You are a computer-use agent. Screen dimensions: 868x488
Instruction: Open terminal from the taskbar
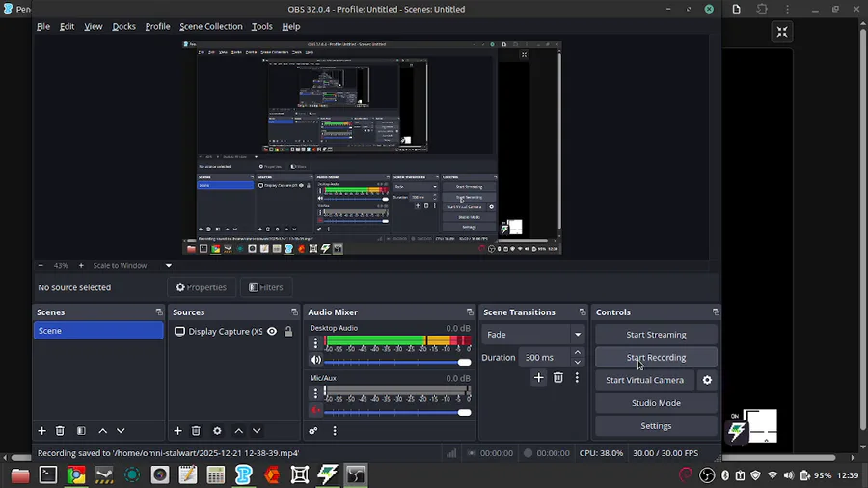click(x=48, y=474)
